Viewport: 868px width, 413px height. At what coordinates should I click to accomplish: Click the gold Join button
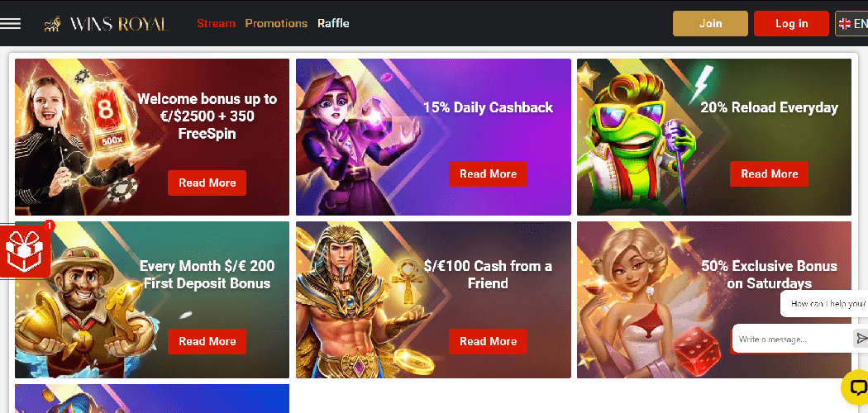pos(710,23)
